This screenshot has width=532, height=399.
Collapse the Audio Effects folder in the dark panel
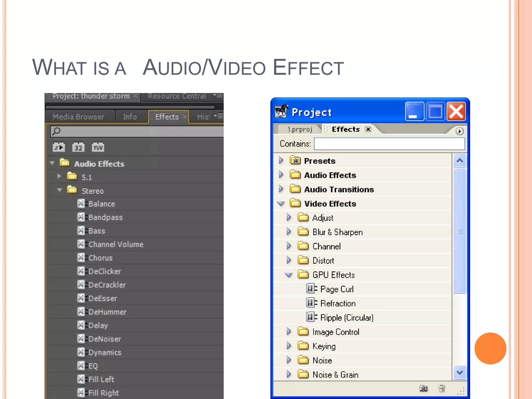tap(52, 163)
